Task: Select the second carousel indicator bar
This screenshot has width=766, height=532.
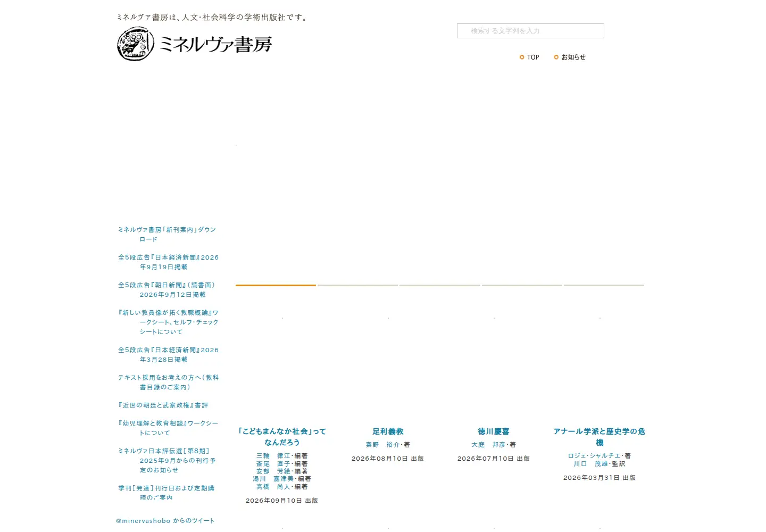Action: coord(357,285)
